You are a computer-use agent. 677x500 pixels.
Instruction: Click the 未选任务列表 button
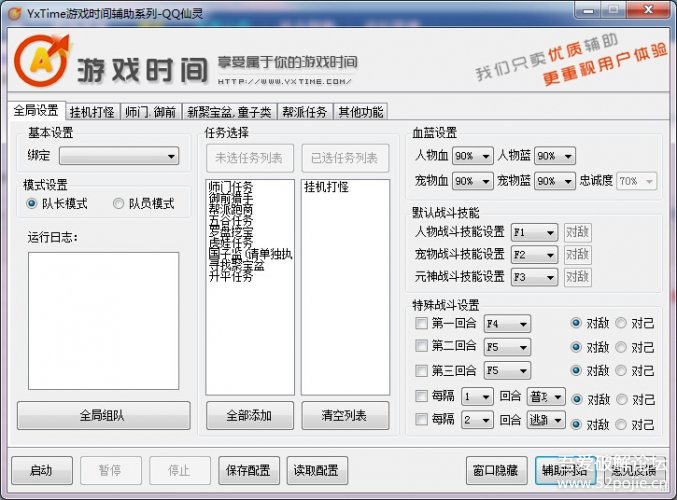pos(250,158)
